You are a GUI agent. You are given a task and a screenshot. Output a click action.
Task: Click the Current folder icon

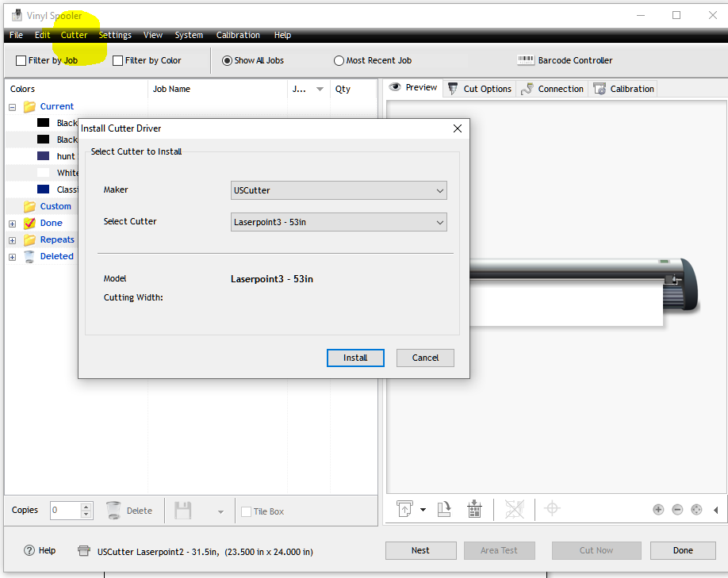pos(29,107)
